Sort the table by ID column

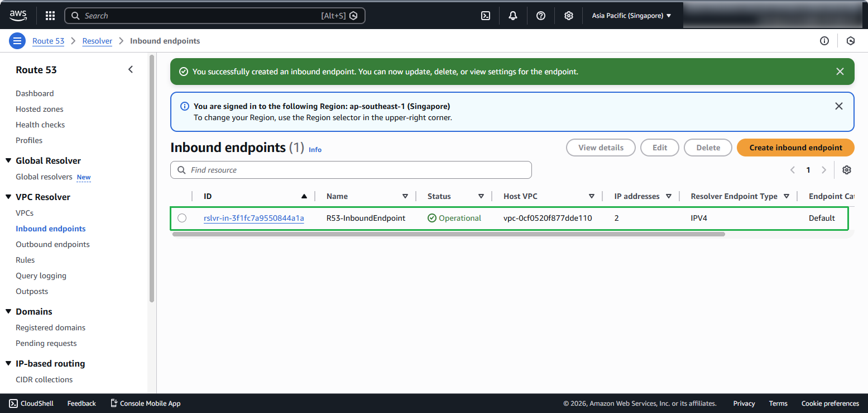point(304,196)
